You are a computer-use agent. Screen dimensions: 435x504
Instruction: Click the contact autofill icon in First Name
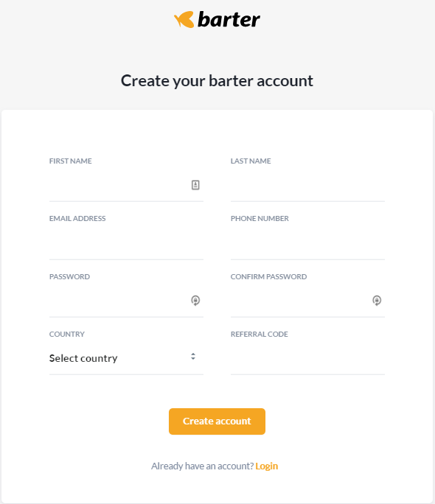pos(195,185)
